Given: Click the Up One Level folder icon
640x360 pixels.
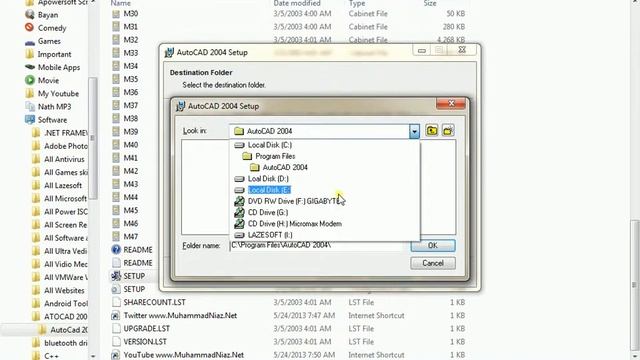Looking at the screenshot, I should click(x=432, y=131).
